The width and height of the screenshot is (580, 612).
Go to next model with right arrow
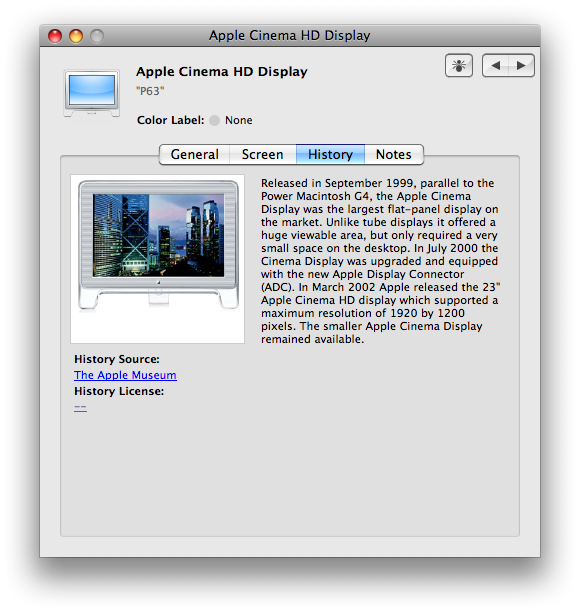click(521, 65)
